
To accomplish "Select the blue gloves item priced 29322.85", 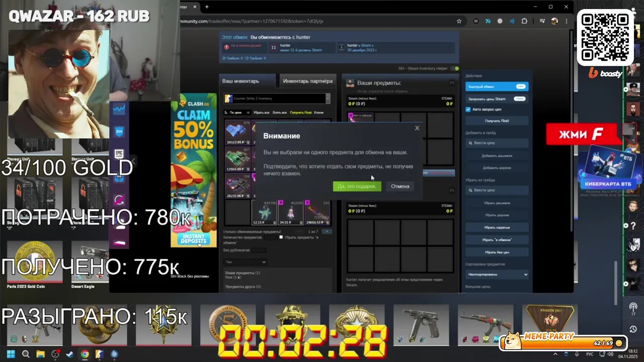I will 237,133.
